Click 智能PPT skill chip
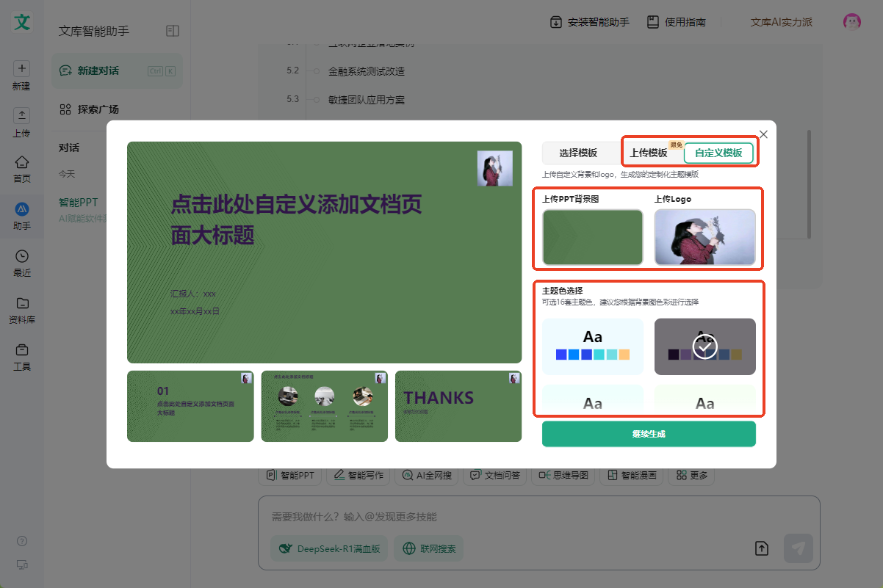The width and height of the screenshot is (883, 588). [289, 475]
